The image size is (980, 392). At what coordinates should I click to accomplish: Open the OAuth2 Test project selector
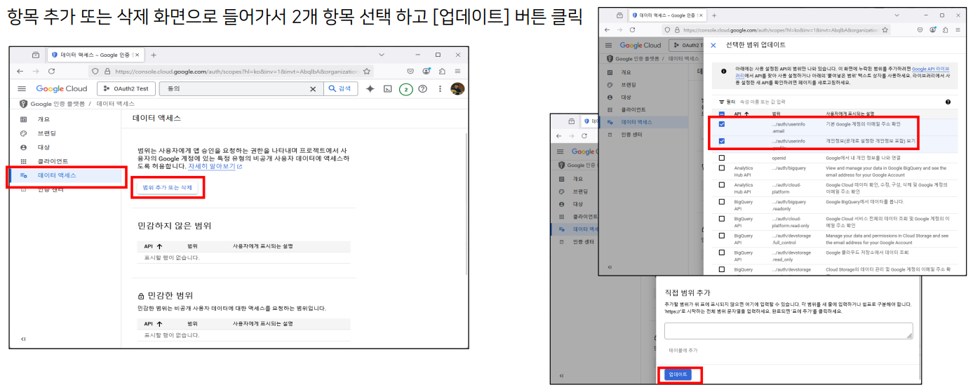[126, 89]
